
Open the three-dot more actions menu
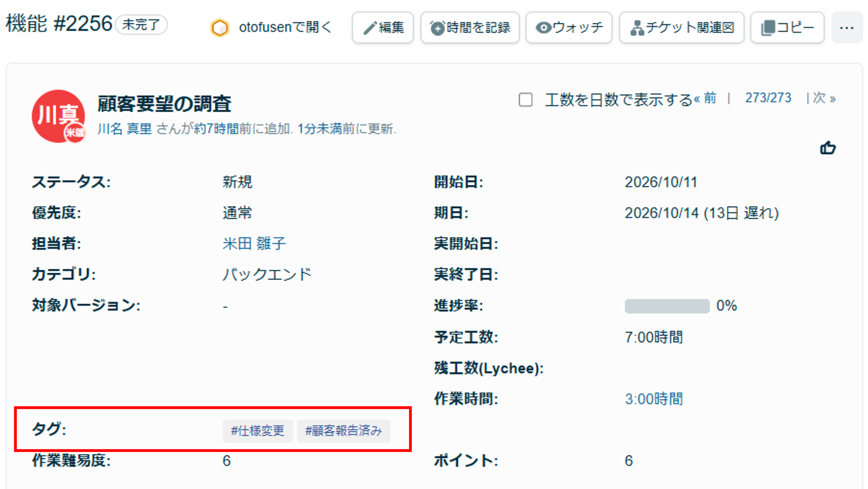[847, 27]
